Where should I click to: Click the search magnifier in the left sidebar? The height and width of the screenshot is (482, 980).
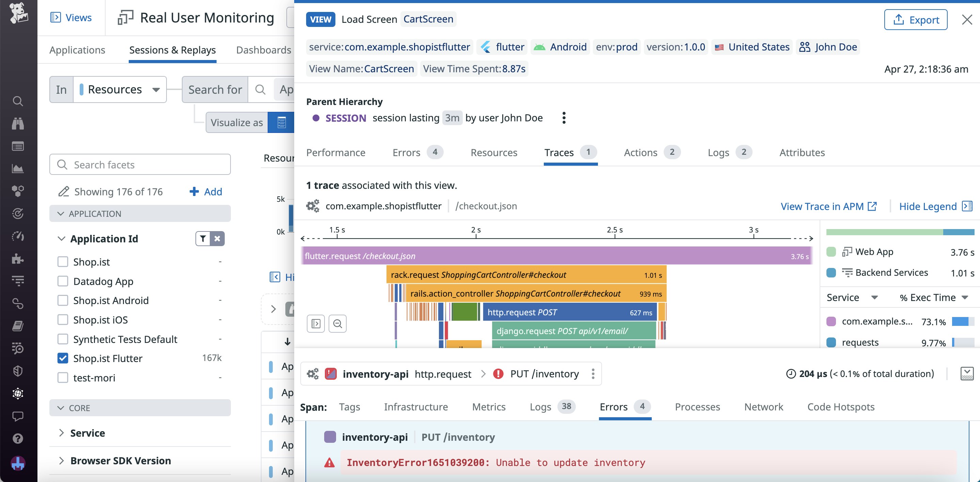(17, 101)
